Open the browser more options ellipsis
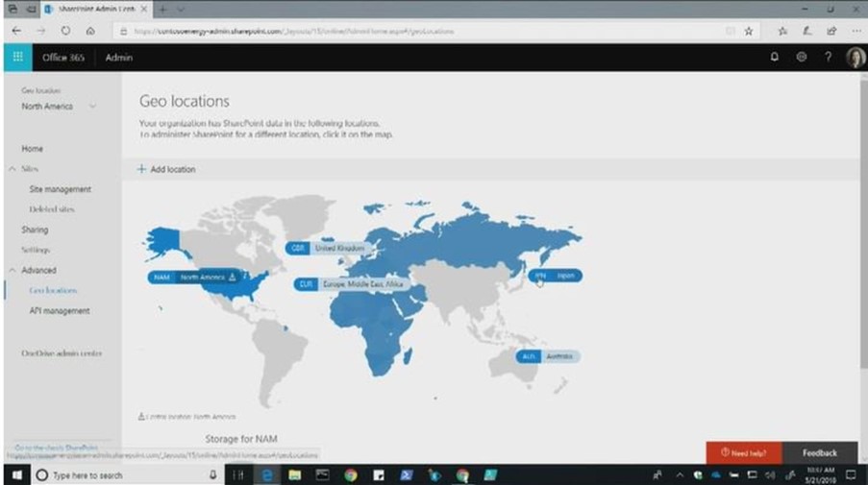Viewport: 868px width, 485px height. [x=856, y=32]
